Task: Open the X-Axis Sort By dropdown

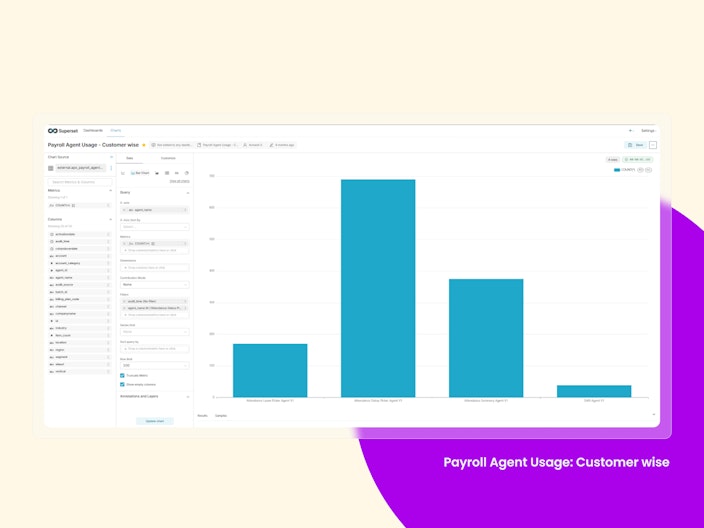Action: 154,227
